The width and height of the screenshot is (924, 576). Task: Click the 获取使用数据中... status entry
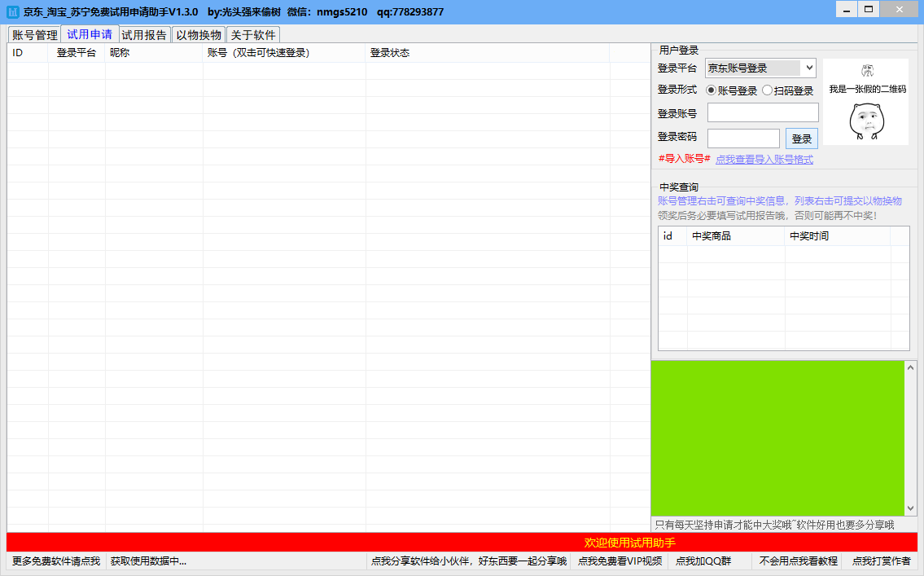pyautogui.click(x=148, y=561)
